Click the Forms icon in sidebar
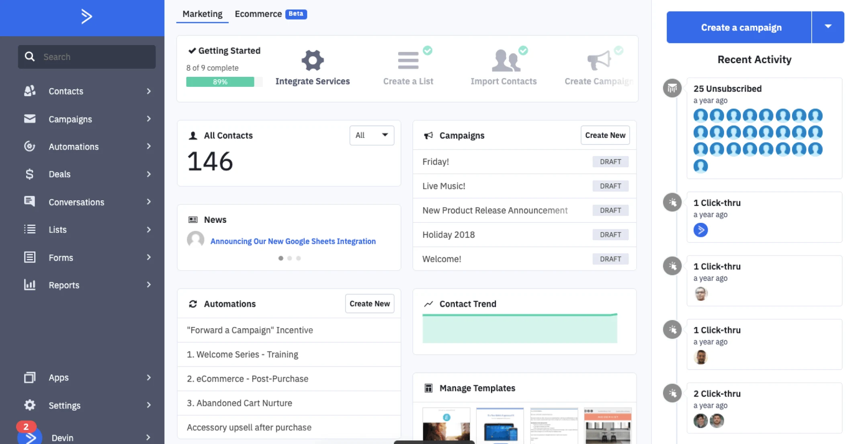Screen dimensions: 868x444 [30, 257]
